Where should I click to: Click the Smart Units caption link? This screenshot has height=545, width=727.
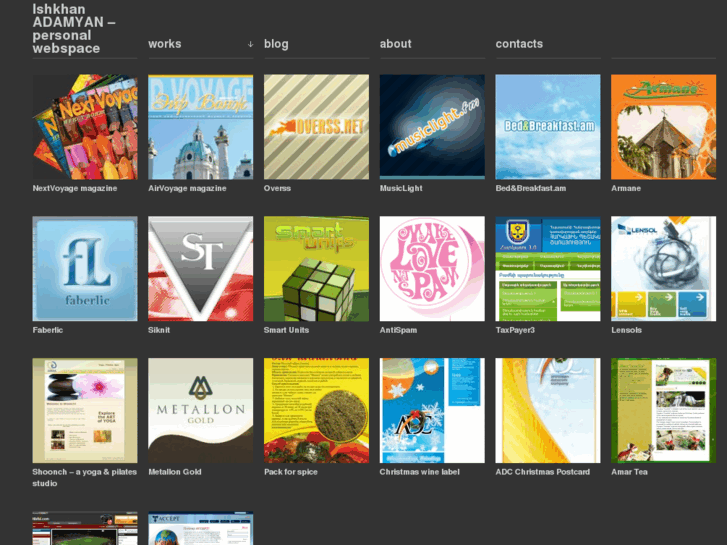(x=287, y=330)
